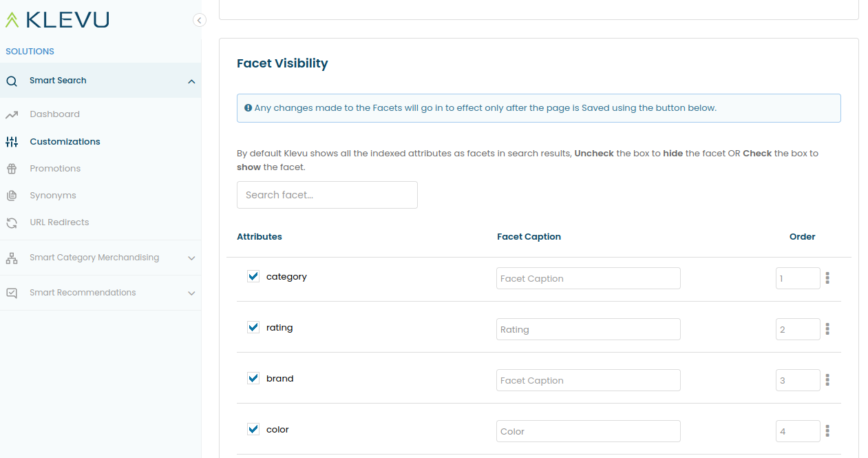Viewport: 868px width, 458px height.
Task: Open the Synonyms page
Action: 53,196
